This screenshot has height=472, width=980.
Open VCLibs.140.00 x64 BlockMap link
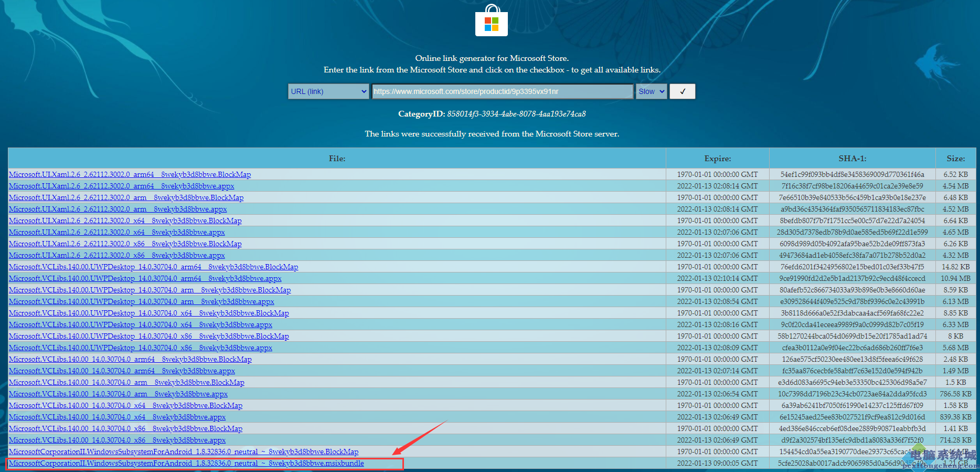click(x=125, y=405)
